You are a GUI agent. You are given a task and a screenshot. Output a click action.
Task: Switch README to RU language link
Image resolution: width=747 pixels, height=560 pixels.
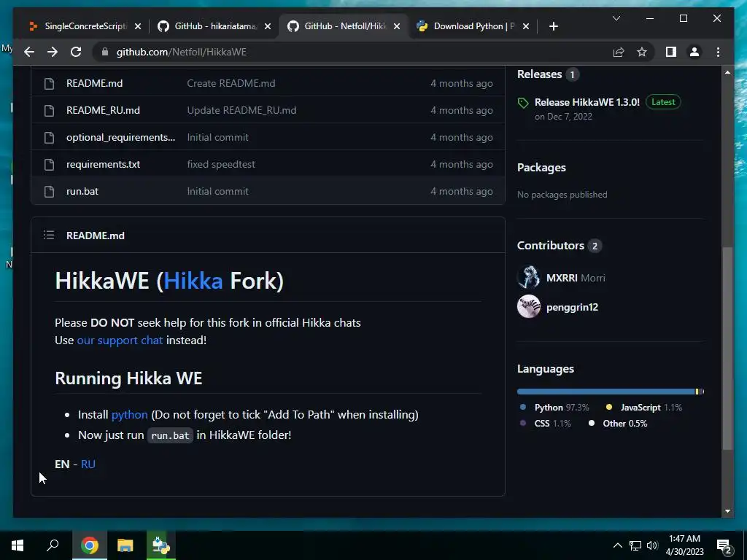(88, 464)
